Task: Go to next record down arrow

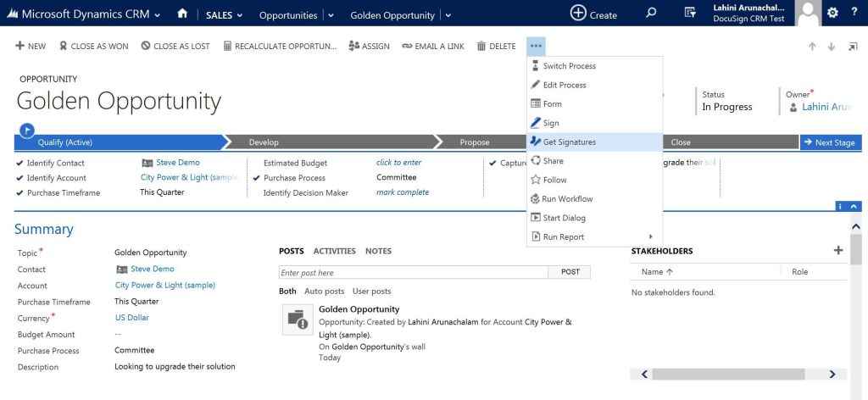Action: click(x=832, y=47)
